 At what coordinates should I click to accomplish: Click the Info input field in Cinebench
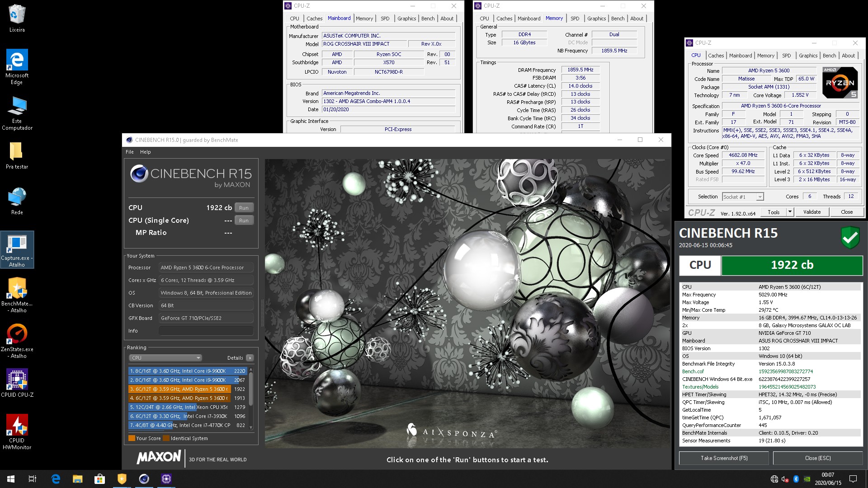coord(206,331)
